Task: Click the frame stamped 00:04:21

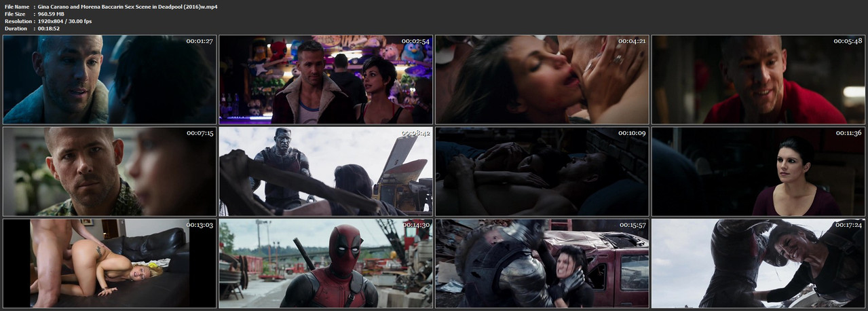Action: pos(542,79)
